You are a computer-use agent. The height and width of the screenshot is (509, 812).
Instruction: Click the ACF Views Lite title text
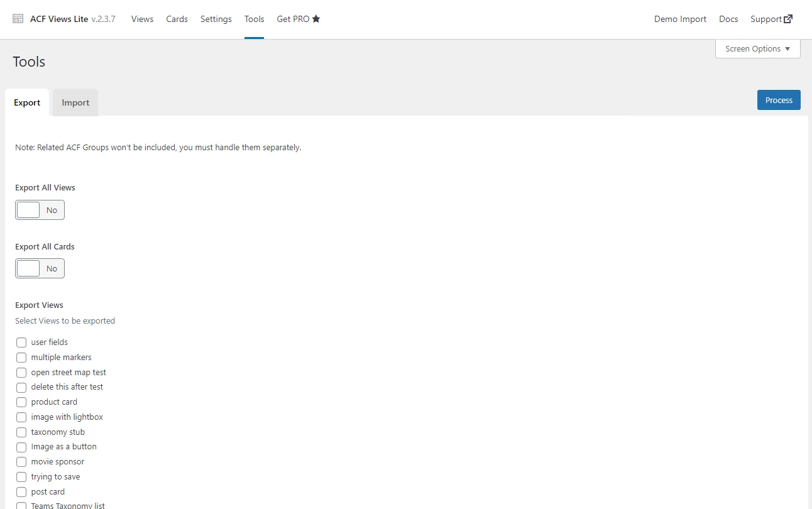59,19
